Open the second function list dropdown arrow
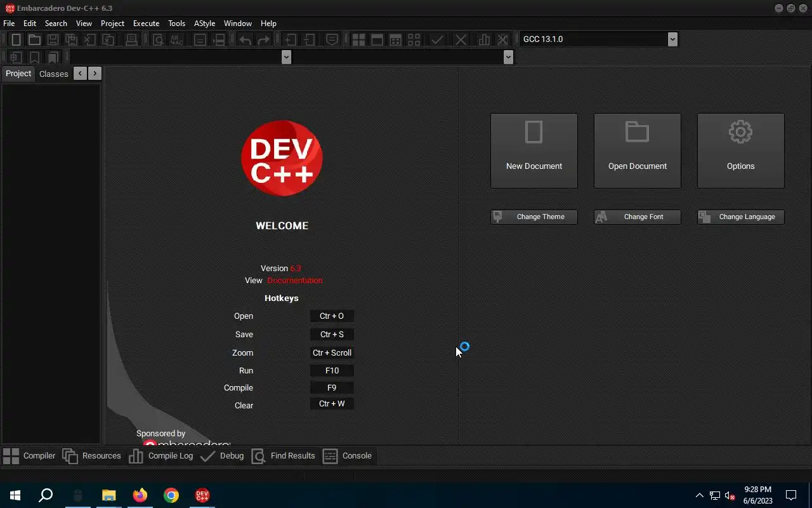 point(508,57)
